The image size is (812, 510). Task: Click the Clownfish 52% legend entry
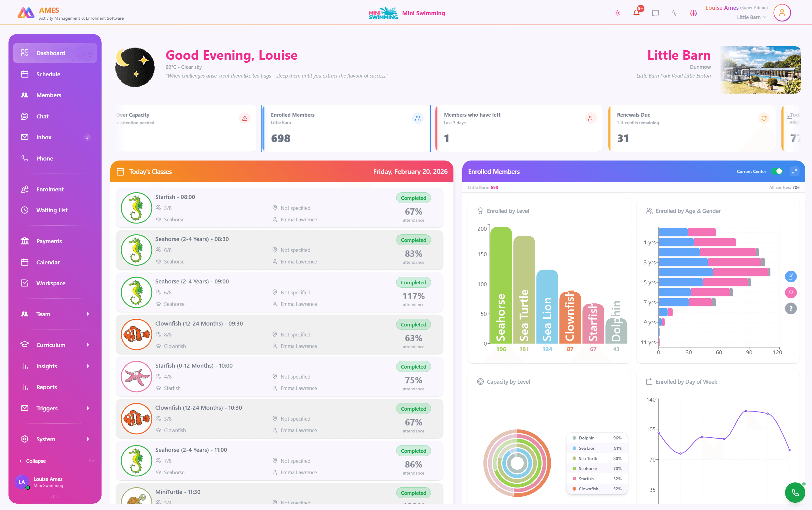click(597, 489)
